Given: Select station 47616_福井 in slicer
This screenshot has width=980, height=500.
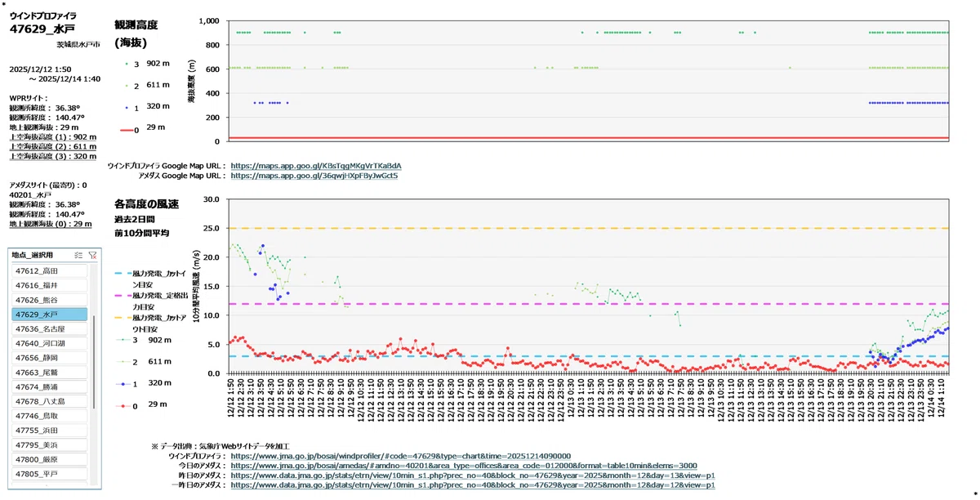Looking at the screenshot, I should pos(50,285).
